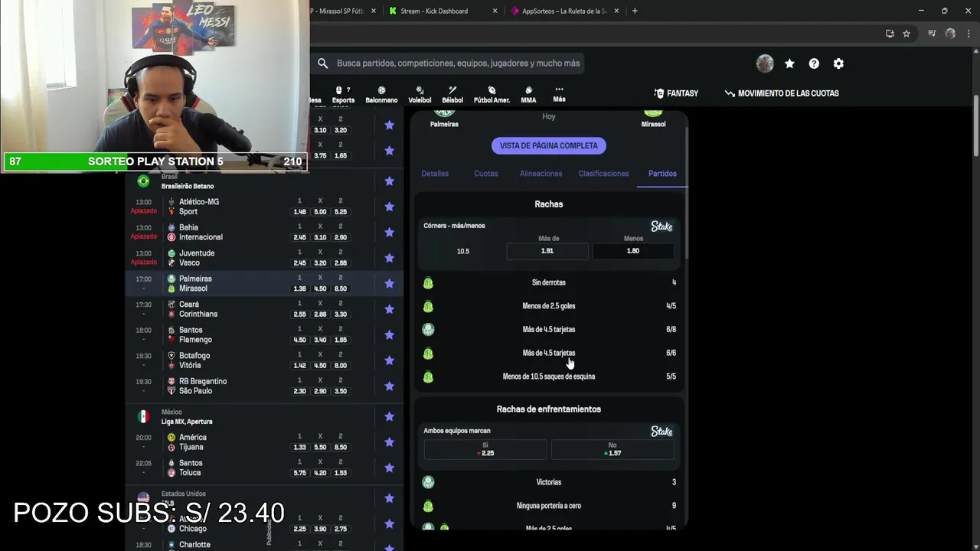This screenshot has height=551, width=980.
Task: Click the Mirassol crest in match header
Action: (x=653, y=113)
